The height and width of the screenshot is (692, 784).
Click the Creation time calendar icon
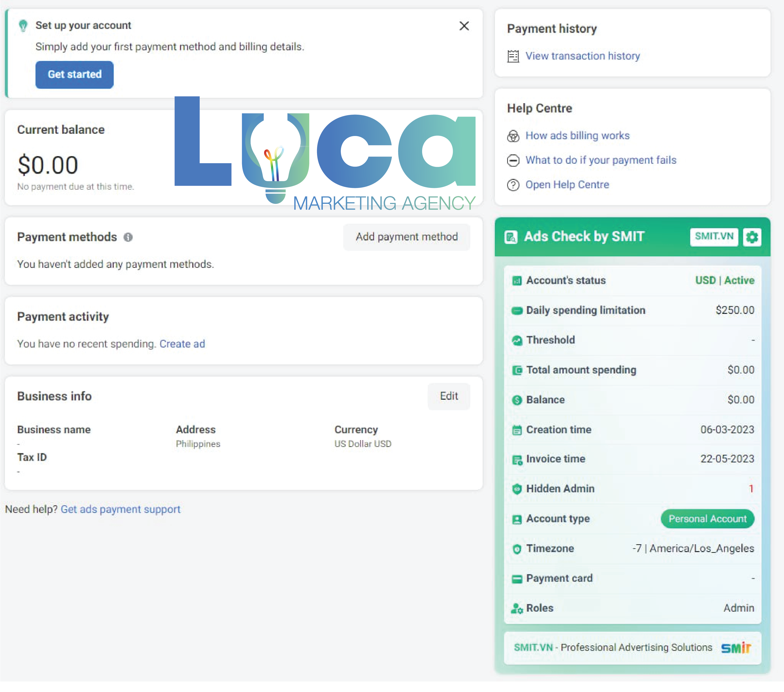(517, 430)
